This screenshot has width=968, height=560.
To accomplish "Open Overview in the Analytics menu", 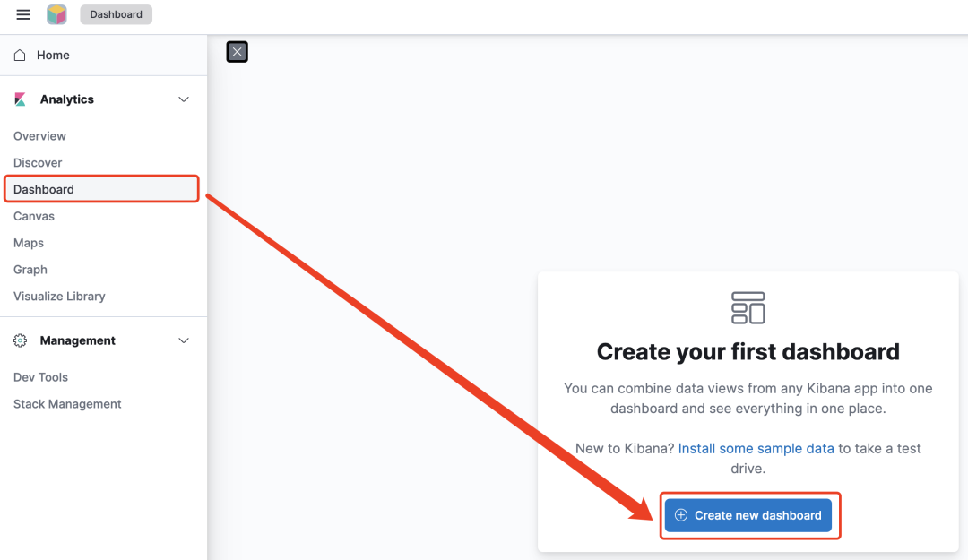I will [39, 136].
